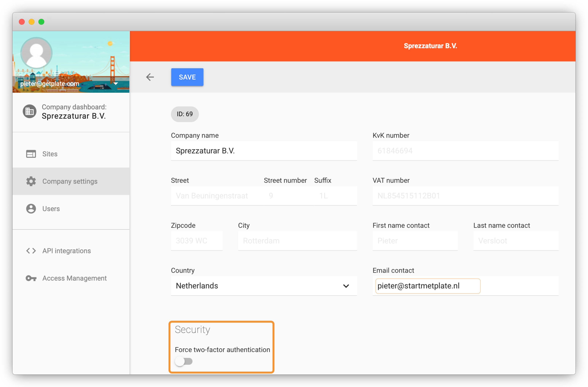
Task: Click the green fullscreen window button
Action: [x=41, y=22]
